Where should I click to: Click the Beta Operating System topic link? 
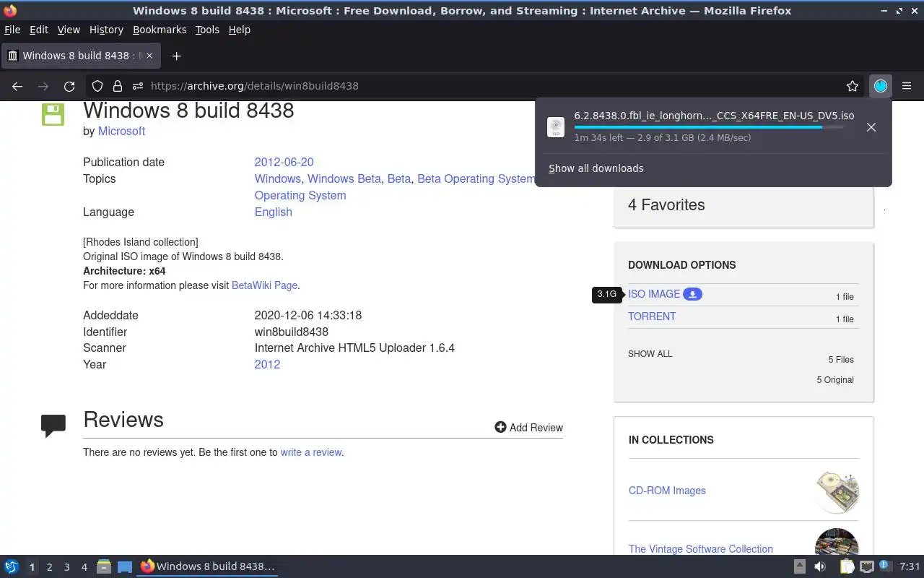point(476,178)
